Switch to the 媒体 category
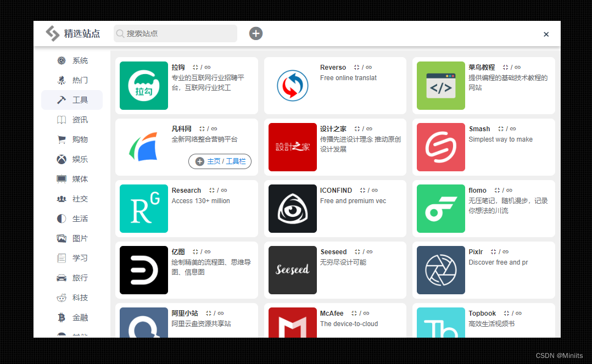This screenshot has height=364, width=592. (x=72, y=179)
